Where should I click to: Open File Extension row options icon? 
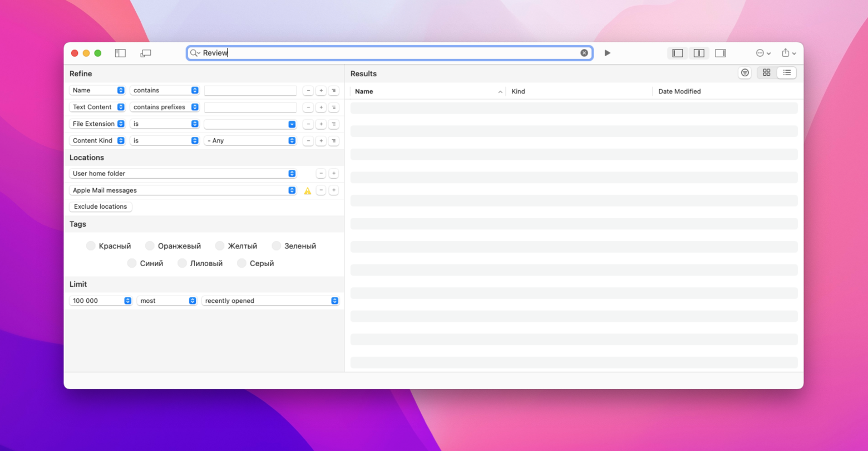pos(334,124)
